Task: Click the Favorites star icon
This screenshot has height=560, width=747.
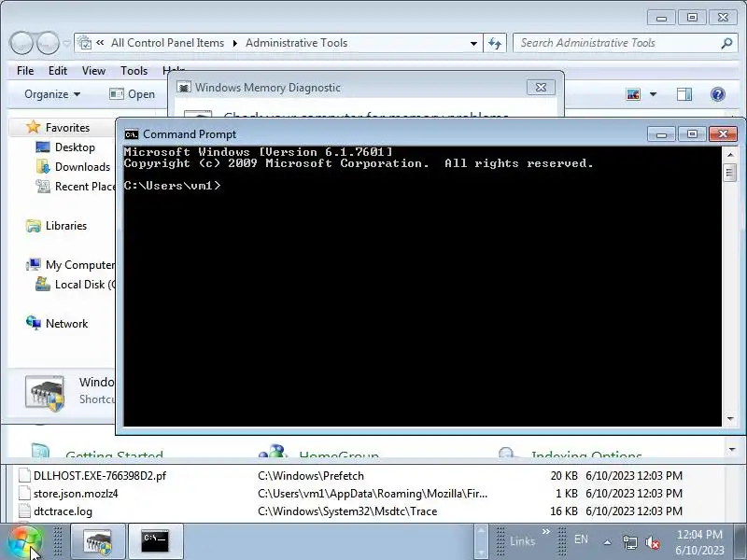Action: tap(34, 127)
